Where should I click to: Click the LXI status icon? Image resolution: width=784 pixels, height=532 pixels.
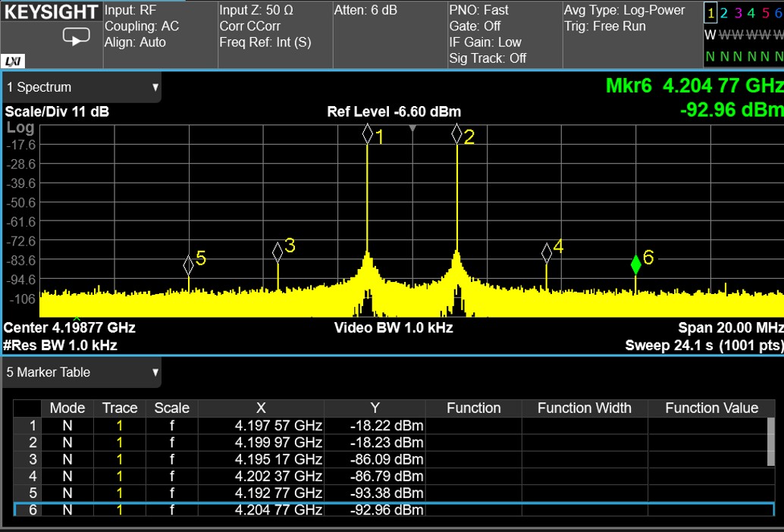click(x=12, y=61)
